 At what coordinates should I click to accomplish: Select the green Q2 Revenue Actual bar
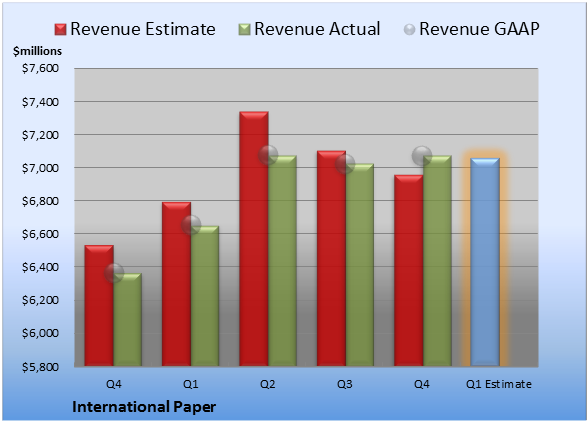[x=282, y=261]
